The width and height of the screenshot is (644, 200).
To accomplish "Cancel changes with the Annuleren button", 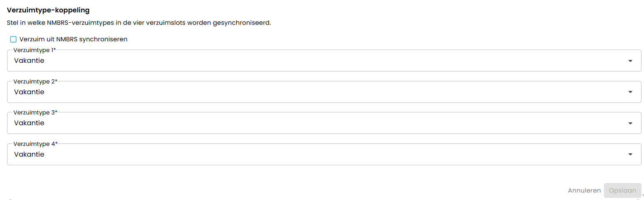I will (584, 190).
